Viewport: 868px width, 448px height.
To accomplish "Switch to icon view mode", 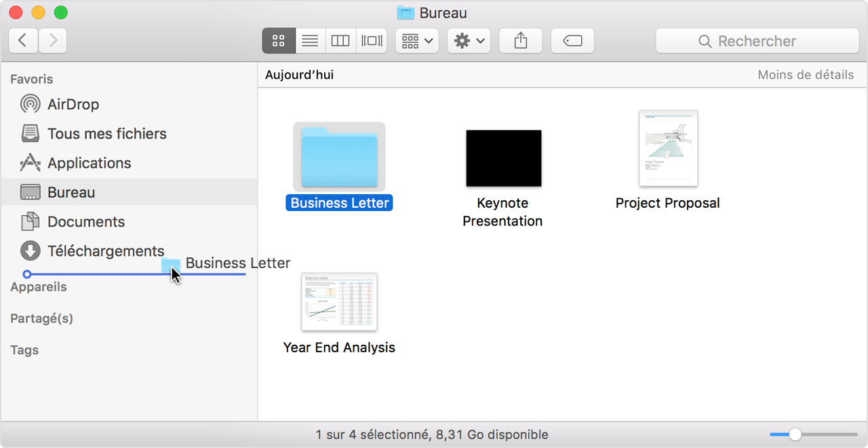I will pos(279,41).
